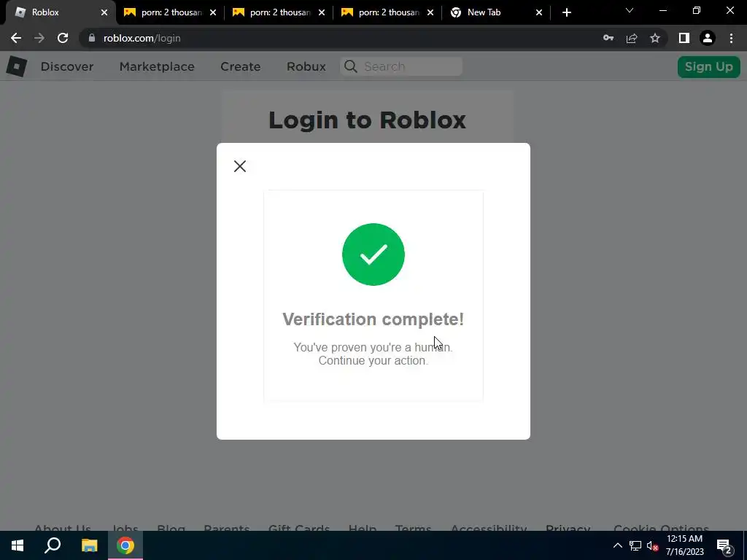Open saved passwords key icon
This screenshot has height=560, width=747.
point(608,38)
